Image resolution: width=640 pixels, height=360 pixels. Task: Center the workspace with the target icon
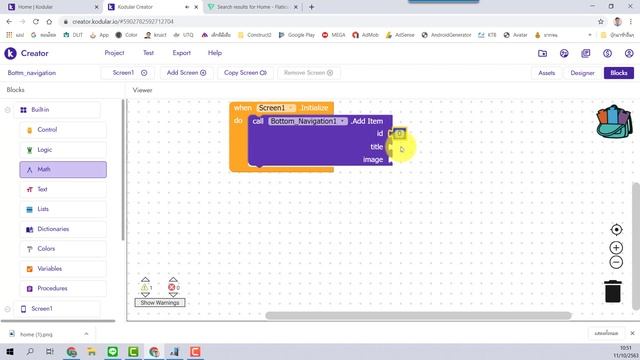point(616,230)
